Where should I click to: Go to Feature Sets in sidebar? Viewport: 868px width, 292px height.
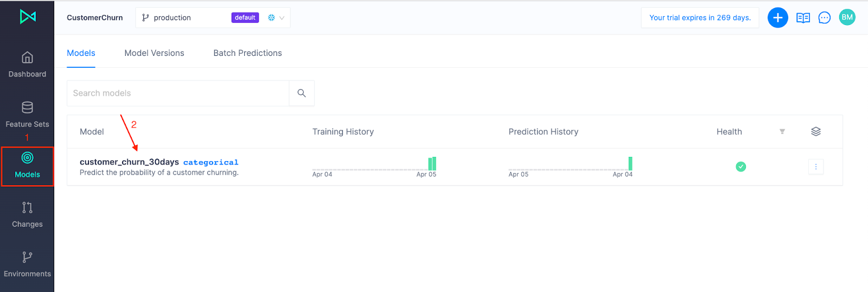(x=27, y=114)
